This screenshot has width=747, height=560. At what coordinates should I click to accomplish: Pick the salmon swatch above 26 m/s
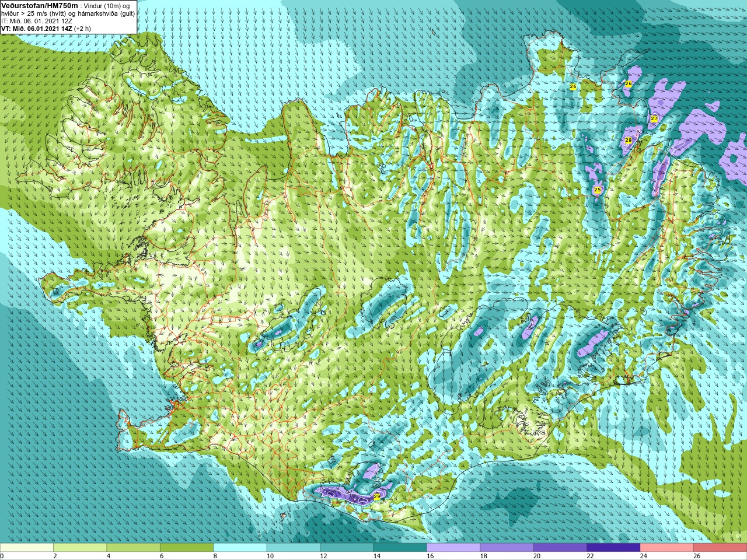(x=720, y=547)
